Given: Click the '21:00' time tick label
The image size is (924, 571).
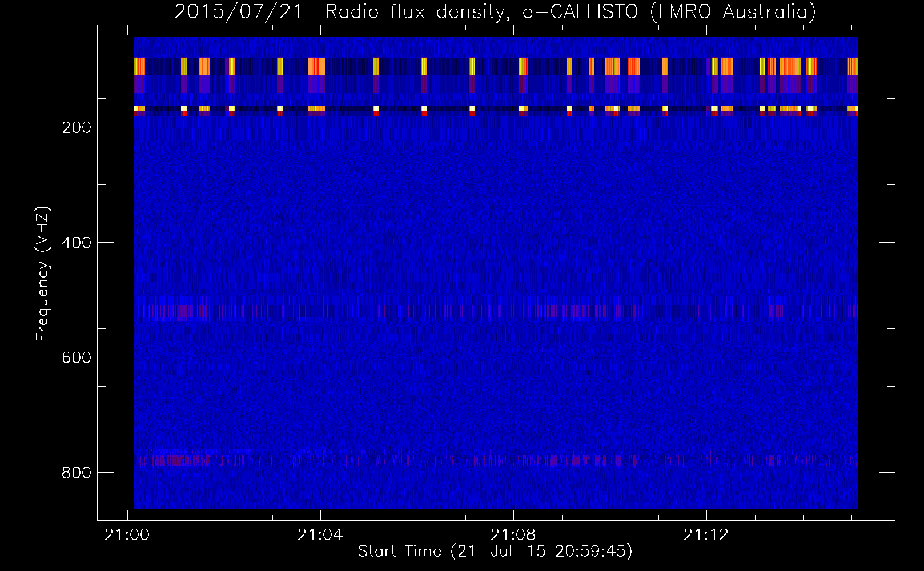Looking at the screenshot, I should [x=127, y=535].
